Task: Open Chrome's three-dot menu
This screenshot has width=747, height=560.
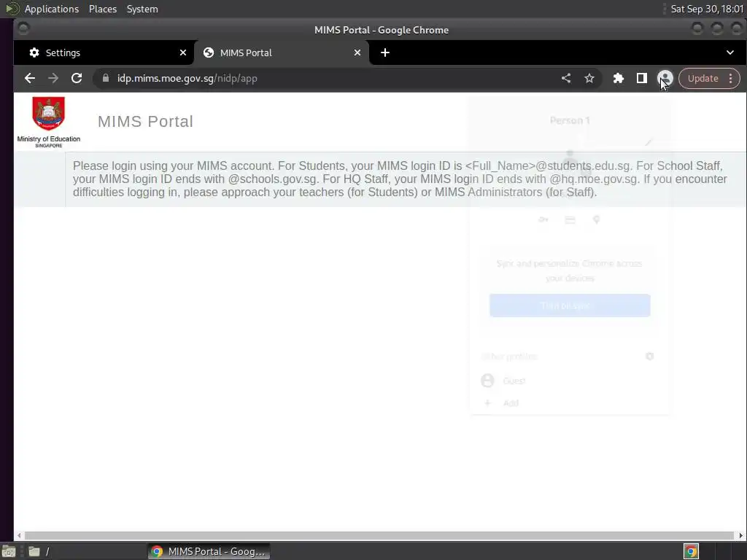Action: (730, 79)
